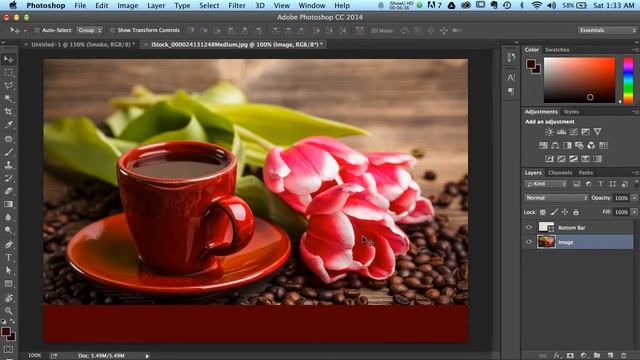Open the Filter menu
This screenshot has height=360, width=640.
click(x=237, y=6)
